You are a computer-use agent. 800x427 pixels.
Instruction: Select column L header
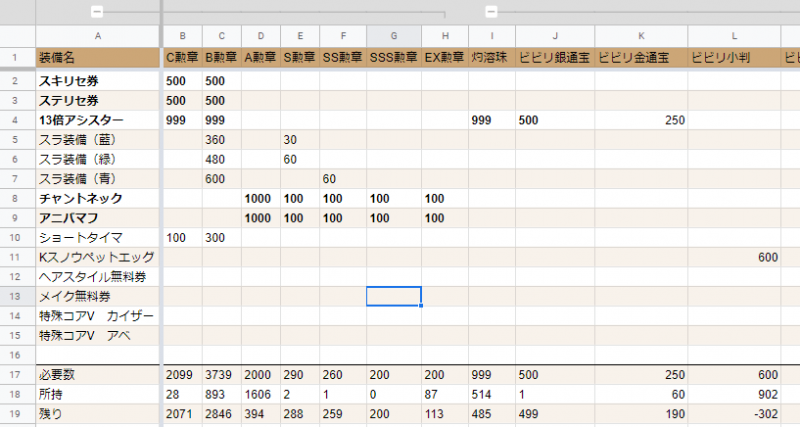point(734,34)
